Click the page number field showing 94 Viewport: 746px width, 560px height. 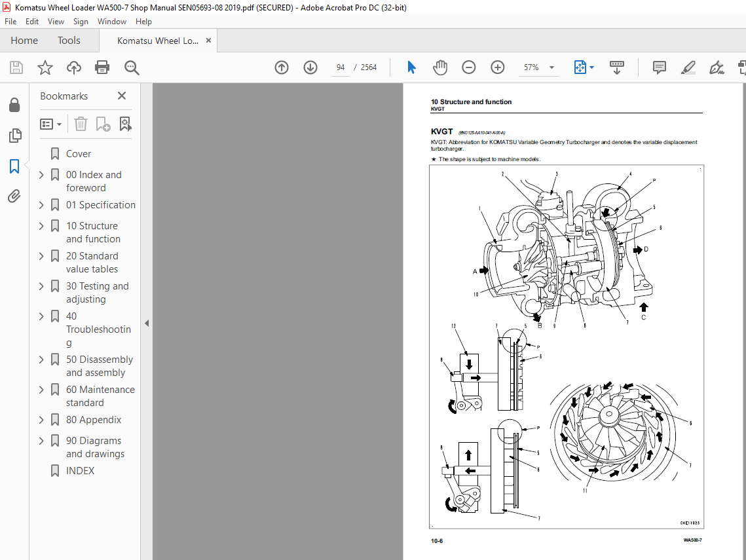coord(340,67)
